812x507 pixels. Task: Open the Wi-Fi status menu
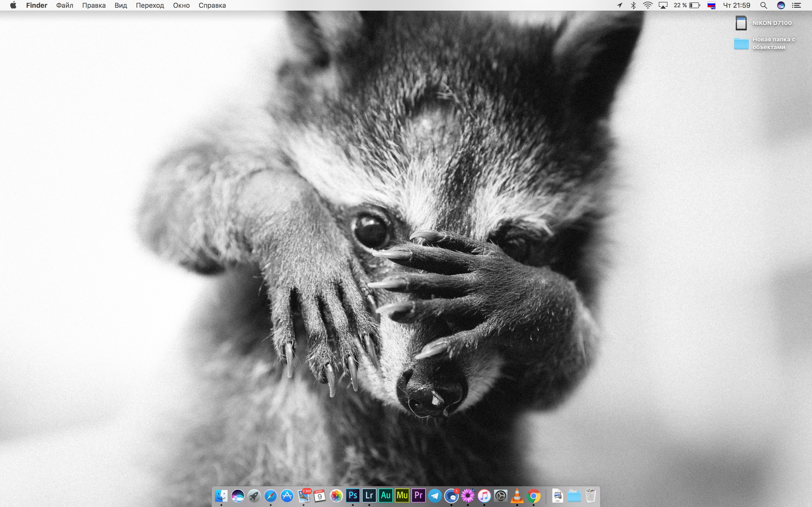[x=648, y=5]
